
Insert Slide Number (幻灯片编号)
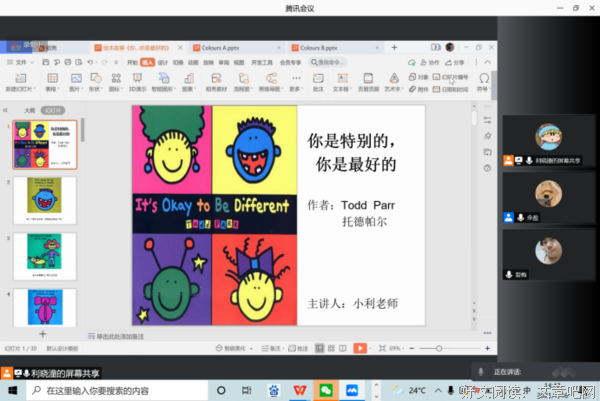(x=450, y=77)
